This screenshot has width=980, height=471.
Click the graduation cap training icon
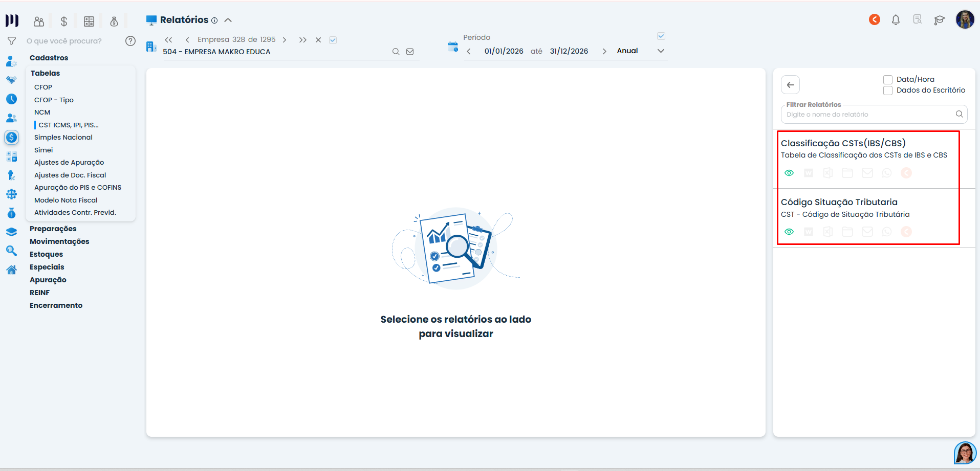pyautogui.click(x=939, y=20)
